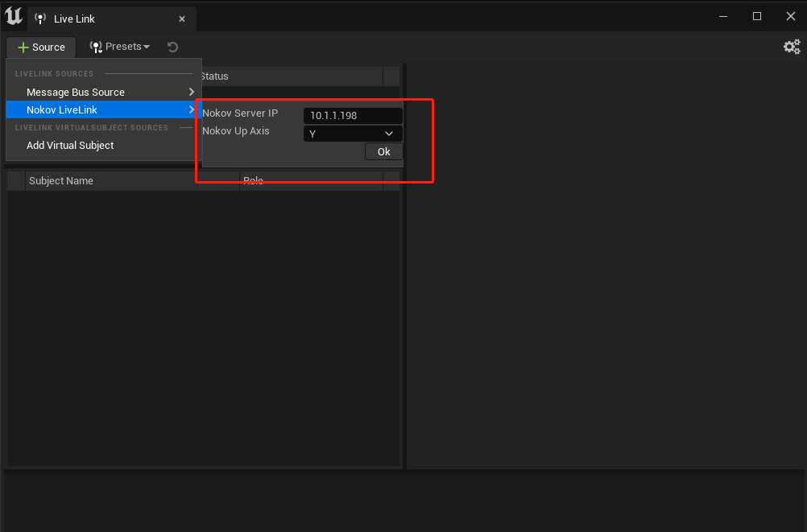The width and height of the screenshot is (807, 532).
Task: Maximize the Live Link window
Action: pyautogui.click(x=756, y=16)
